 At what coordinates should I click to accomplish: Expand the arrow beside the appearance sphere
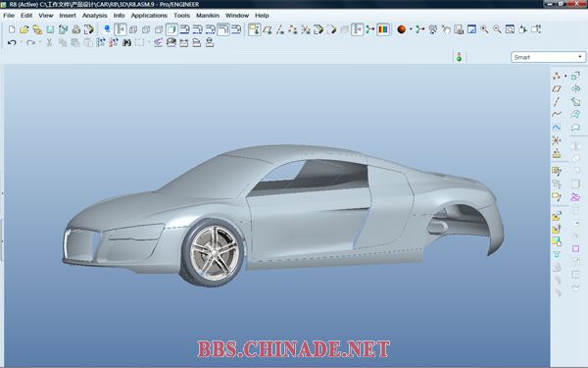click(x=411, y=29)
